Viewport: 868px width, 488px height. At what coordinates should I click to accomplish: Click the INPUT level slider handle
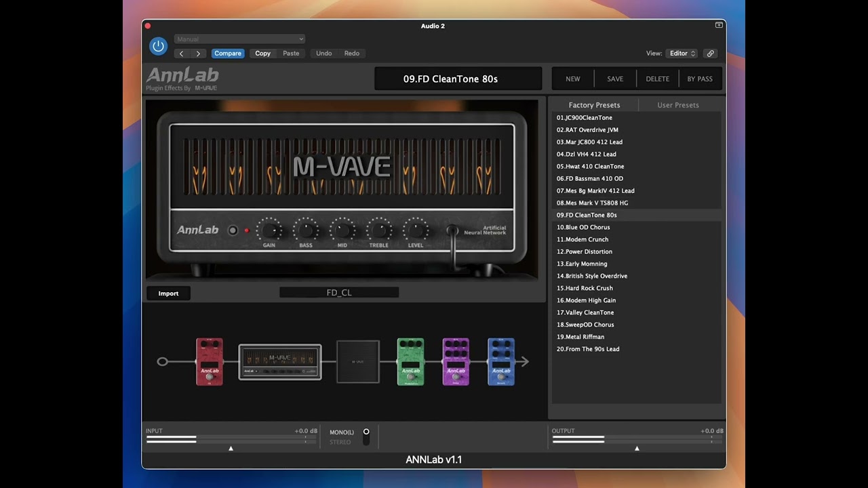pos(231,449)
